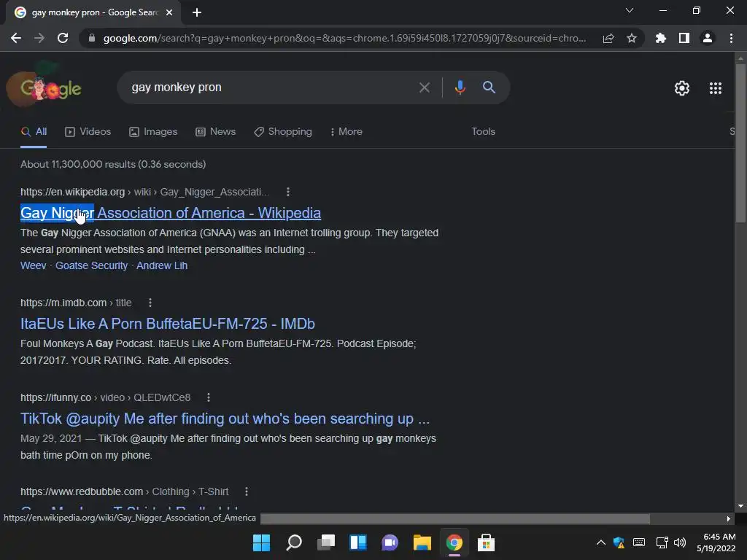747x560 pixels.
Task: Switch to the Images tab
Action: pos(153,131)
